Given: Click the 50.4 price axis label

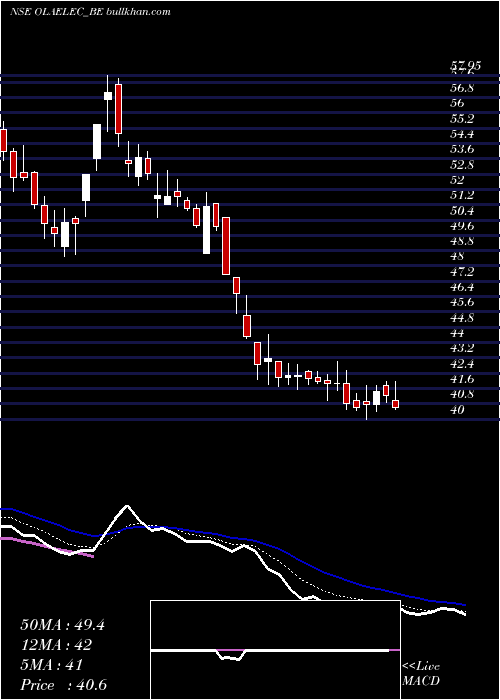Looking at the screenshot, I should tap(462, 210).
